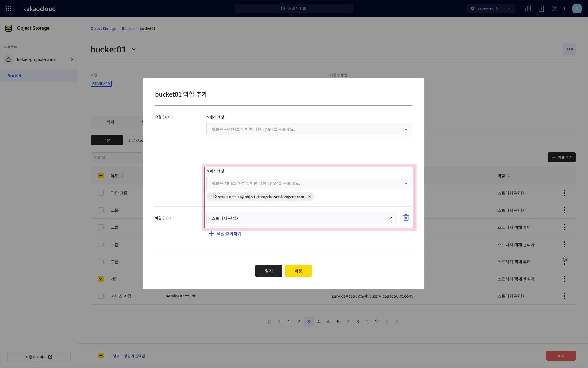This screenshot has width=588, height=368.
Task: Click the STANDARD type badge
Action: click(101, 84)
